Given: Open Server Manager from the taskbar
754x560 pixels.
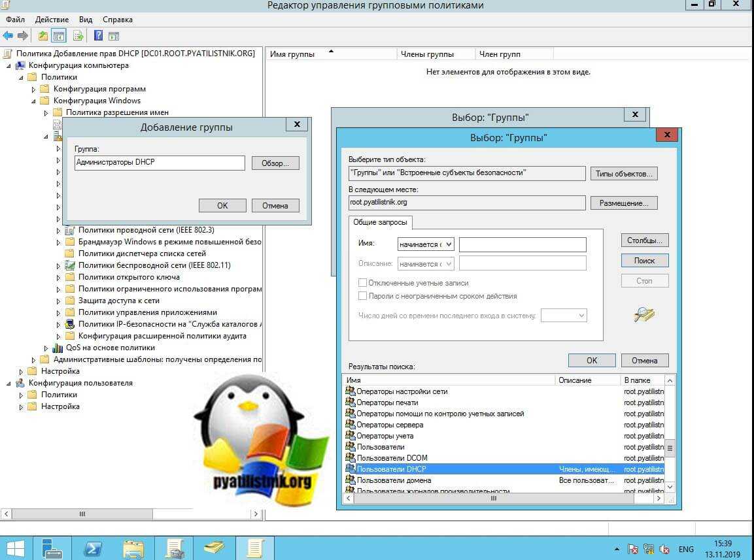Looking at the screenshot, I should pyautogui.click(x=52, y=548).
